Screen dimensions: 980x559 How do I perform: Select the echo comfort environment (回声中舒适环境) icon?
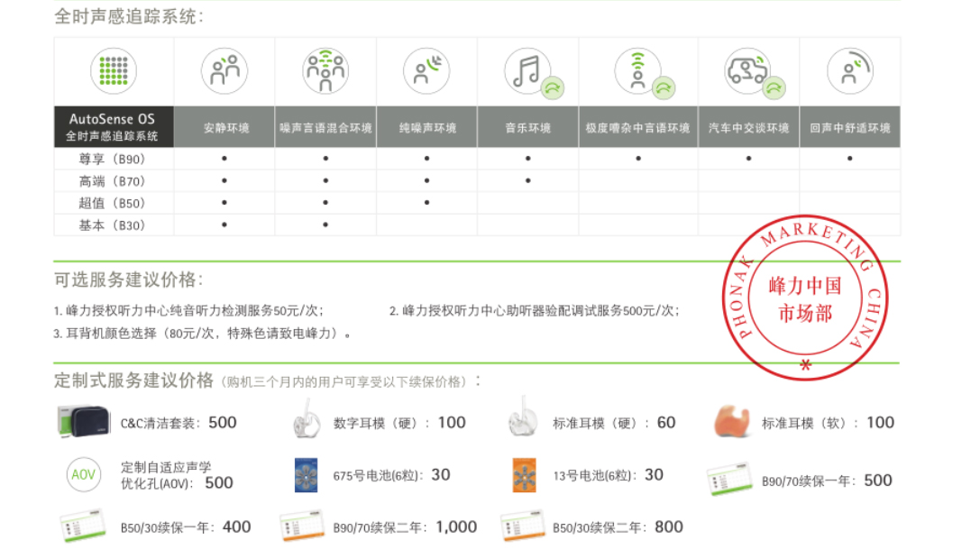[850, 70]
